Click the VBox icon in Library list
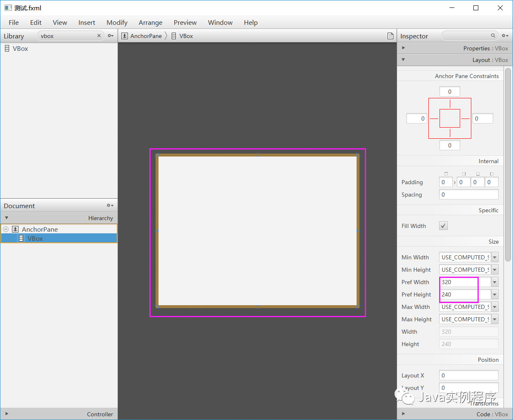Screen dimensions: 513x420 pos(7,49)
